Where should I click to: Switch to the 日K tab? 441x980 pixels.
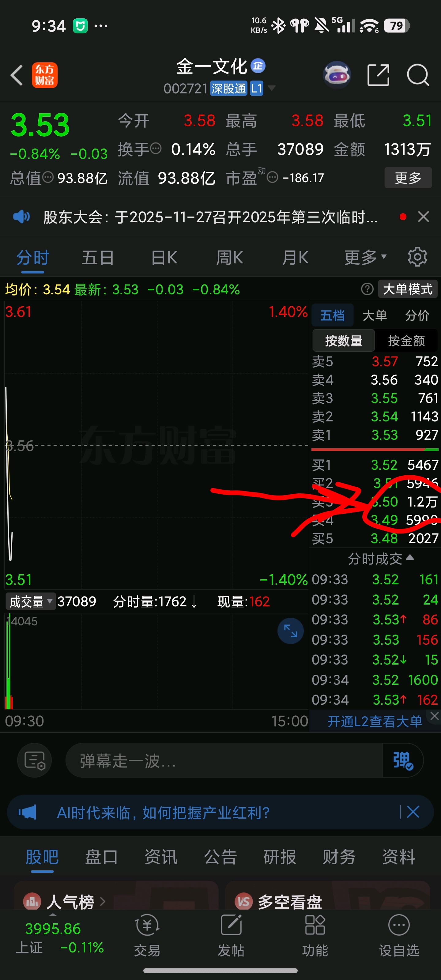pos(164,258)
